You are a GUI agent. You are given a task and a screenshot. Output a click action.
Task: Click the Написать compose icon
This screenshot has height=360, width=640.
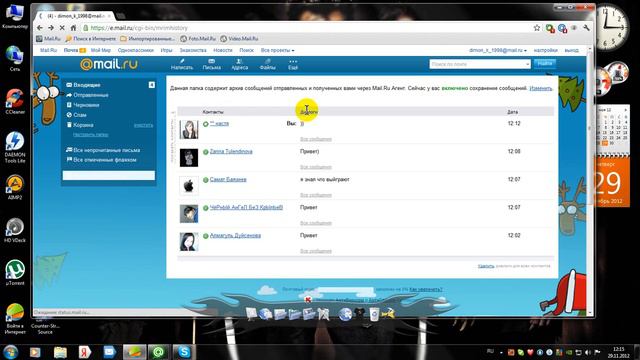(x=182, y=64)
